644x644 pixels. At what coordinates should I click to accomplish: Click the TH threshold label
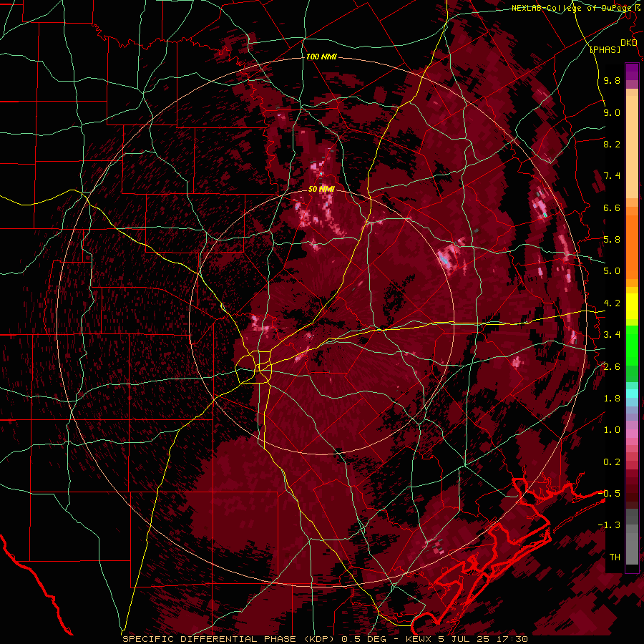point(615,557)
